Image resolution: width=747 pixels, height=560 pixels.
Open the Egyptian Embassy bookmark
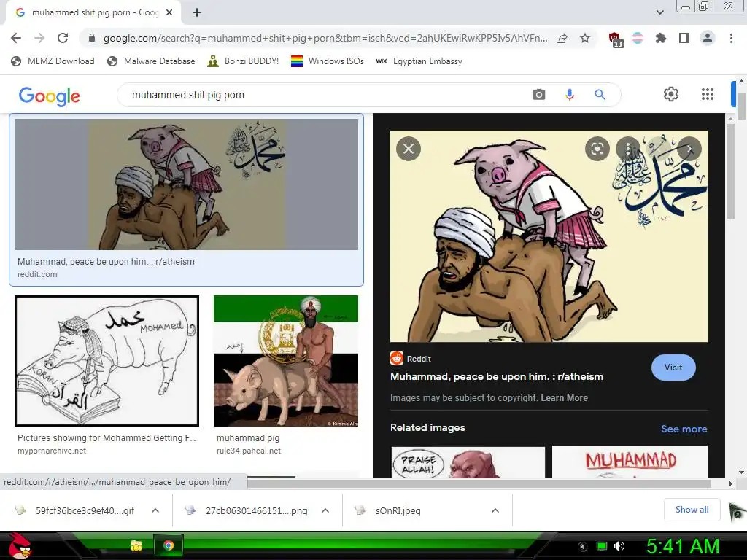tap(419, 61)
